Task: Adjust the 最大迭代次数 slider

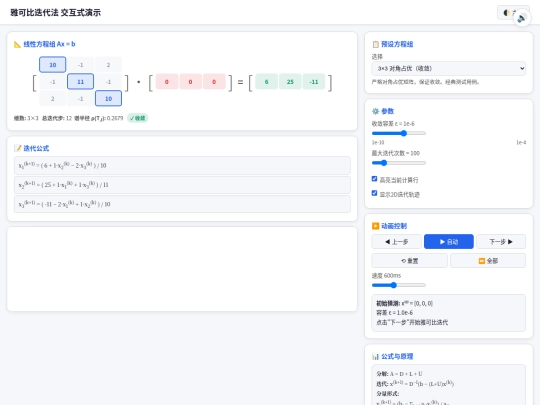Action: [x=399, y=163]
